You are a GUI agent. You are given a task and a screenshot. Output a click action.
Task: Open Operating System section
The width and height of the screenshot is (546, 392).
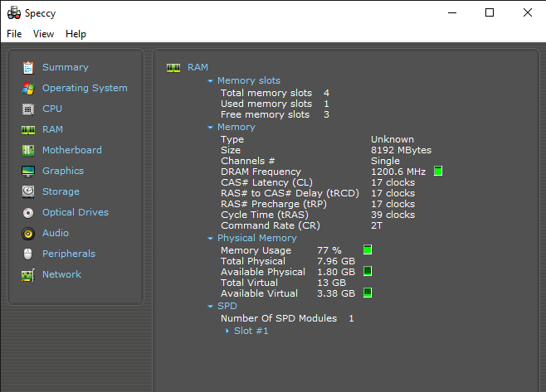pyautogui.click(x=85, y=88)
